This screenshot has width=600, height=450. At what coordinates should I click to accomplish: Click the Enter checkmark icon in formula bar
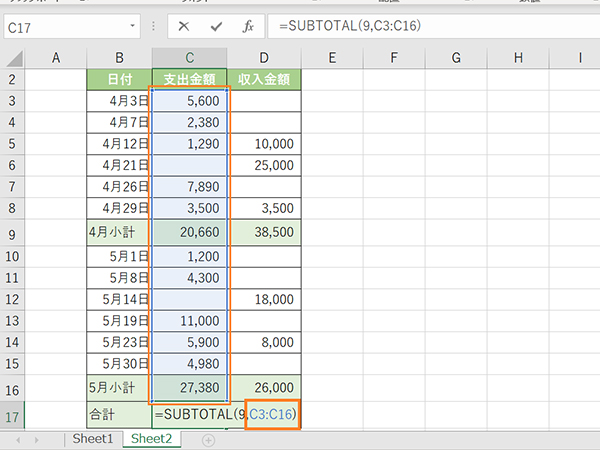tap(216, 27)
